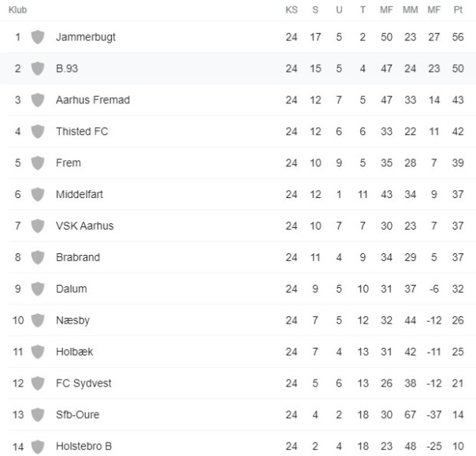Open the Dalum club page
Image resolution: width=476 pixels, height=456 pixels.
72,289
